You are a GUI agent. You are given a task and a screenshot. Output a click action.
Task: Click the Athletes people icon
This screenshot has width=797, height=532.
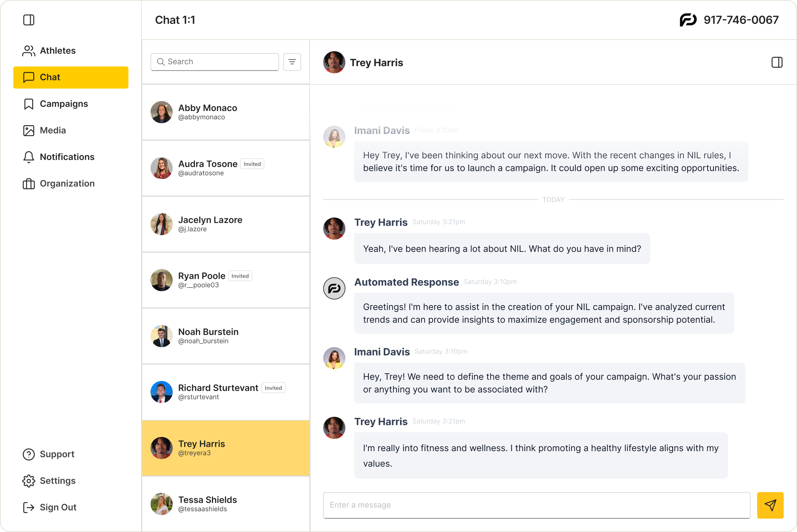(29, 50)
